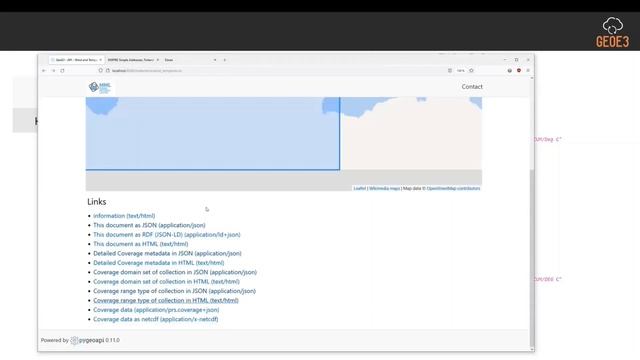
Task: Open Coverage range type in JSON link
Action: click(x=175, y=291)
